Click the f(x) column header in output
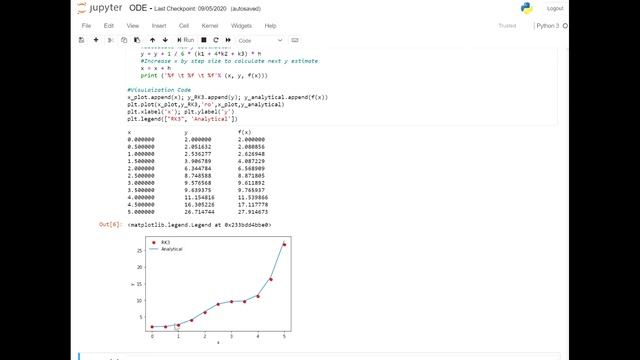 244,132
